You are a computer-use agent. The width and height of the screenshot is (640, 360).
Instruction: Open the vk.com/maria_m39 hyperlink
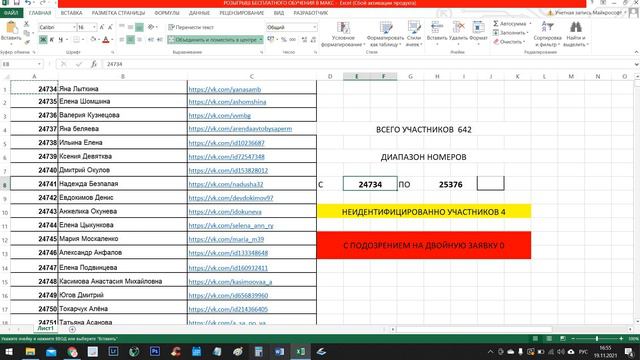[x=226, y=240]
